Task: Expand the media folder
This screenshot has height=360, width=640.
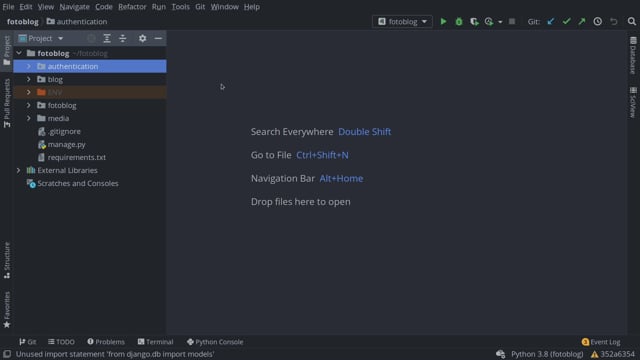Action: 29,118
